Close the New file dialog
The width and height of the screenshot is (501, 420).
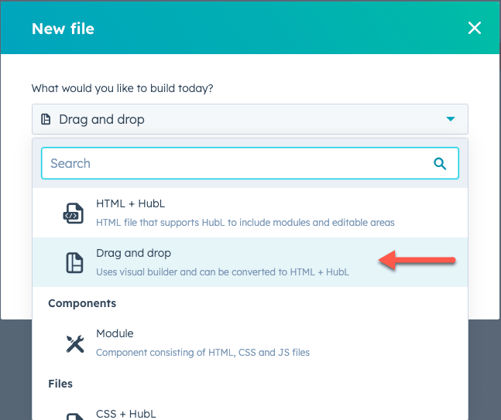click(474, 28)
